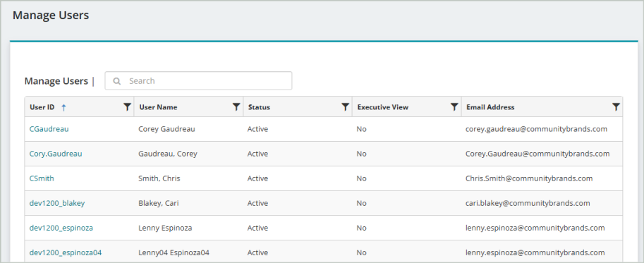Image resolution: width=644 pixels, height=263 pixels.
Task: Sort by the Status column header
Action: click(259, 107)
